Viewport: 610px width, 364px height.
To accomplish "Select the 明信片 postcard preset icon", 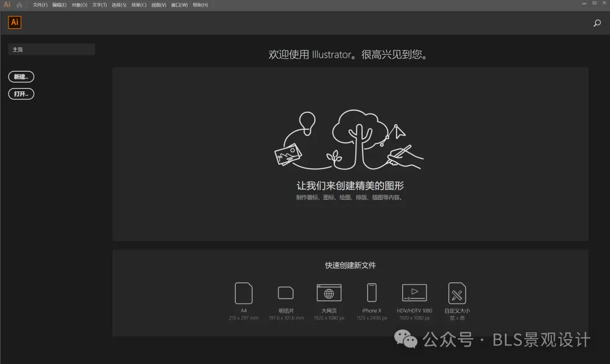I will click(286, 293).
